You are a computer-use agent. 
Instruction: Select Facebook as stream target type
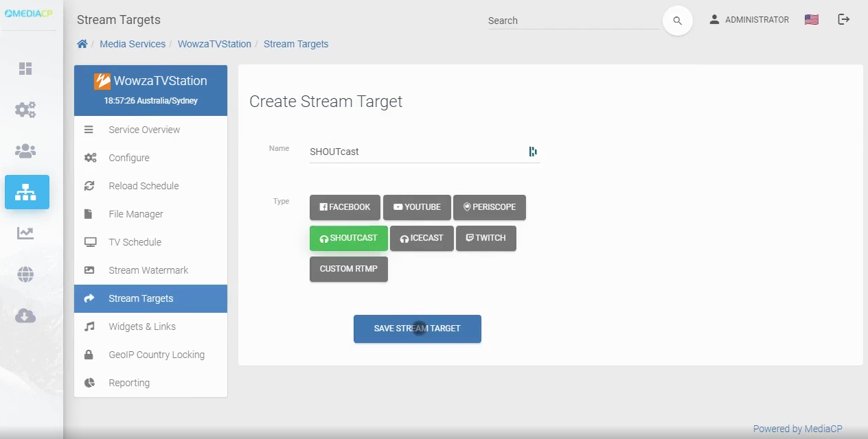click(345, 207)
